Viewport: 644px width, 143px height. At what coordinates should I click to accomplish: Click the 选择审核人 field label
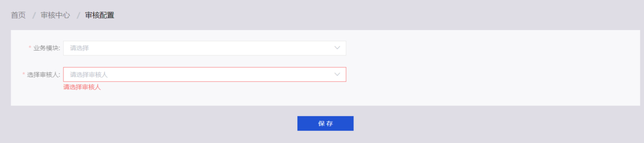pyautogui.click(x=43, y=75)
